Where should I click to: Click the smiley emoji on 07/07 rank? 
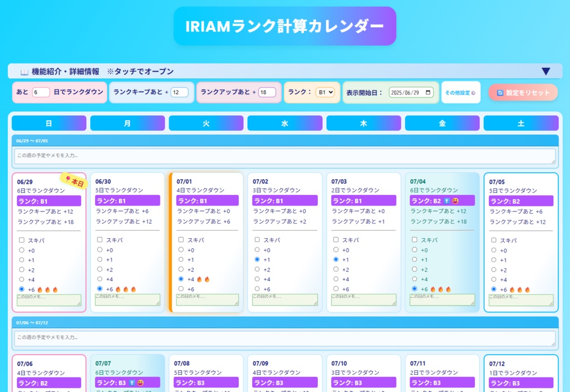140,383
